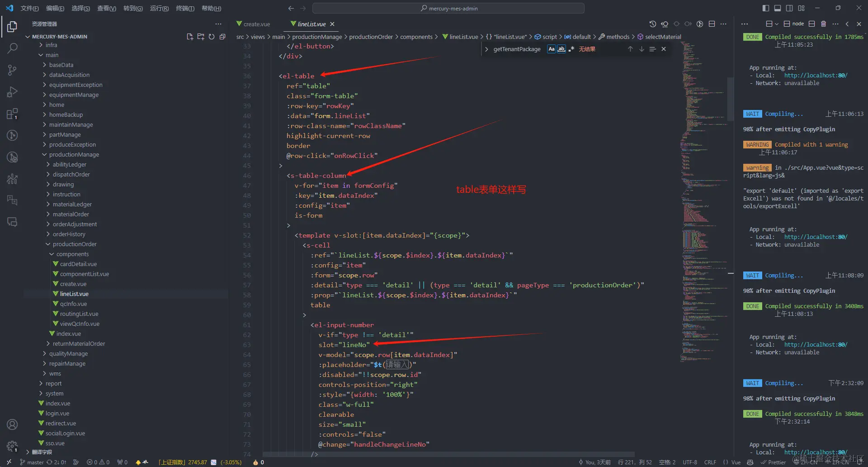Click the Prettier status bar item
Viewport: 868px width, 467px height.
tap(773, 462)
